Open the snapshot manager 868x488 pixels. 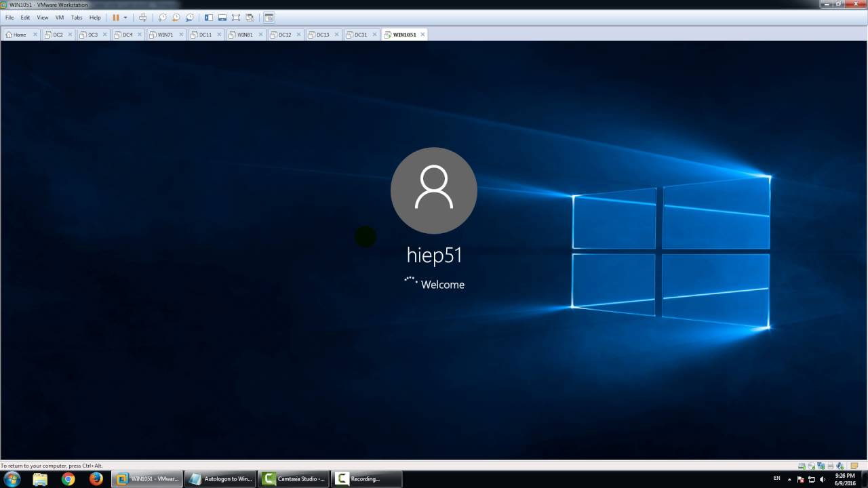click(x=189, y=18)
